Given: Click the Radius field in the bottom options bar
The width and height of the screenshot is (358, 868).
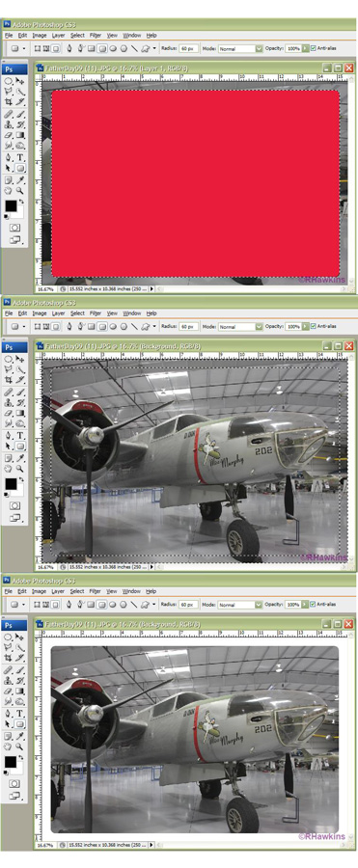Looking at the screenshot, I should [188, 604].
